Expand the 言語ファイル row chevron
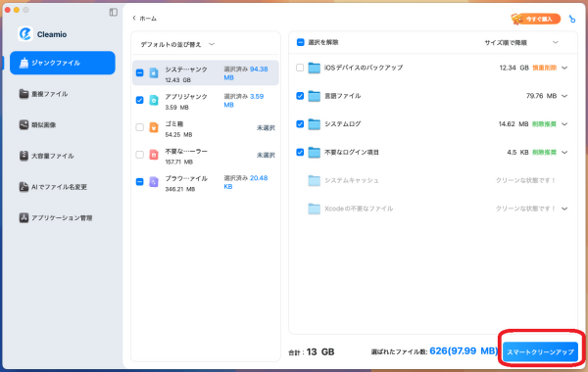This screenshot has width=588, height=372. pyautogui.click(x=564, y=96)
